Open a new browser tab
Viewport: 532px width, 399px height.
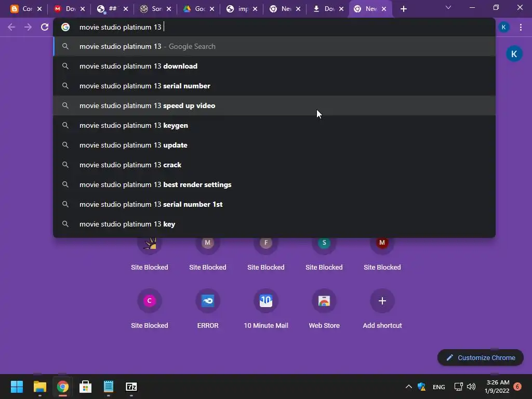point(403,9)
